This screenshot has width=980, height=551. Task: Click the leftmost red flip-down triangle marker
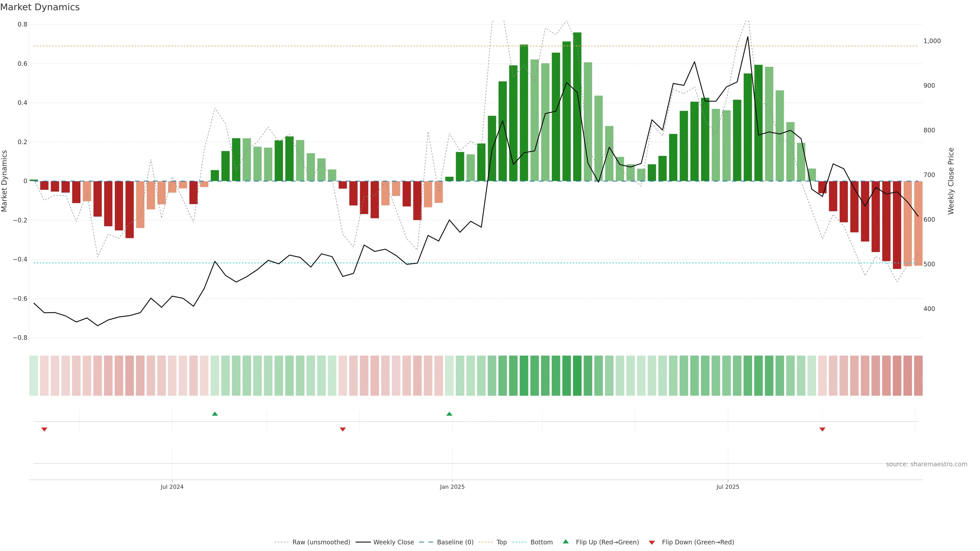tap(44, 429)
